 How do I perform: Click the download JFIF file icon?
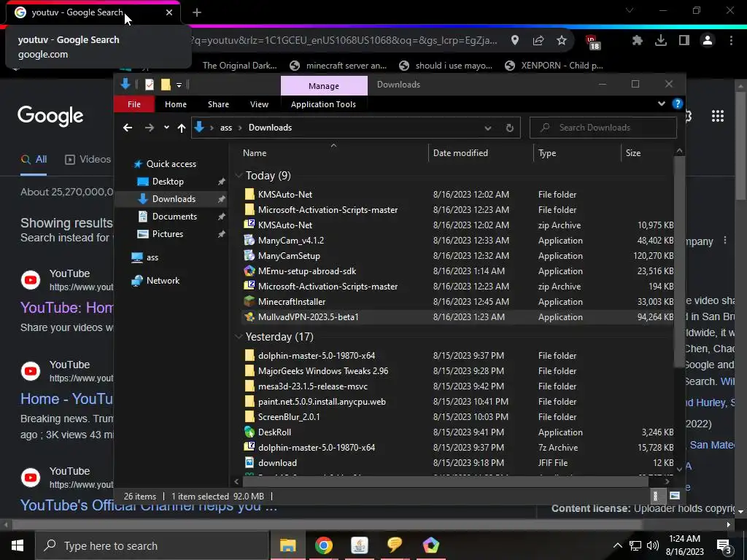(x=249, y=463)
